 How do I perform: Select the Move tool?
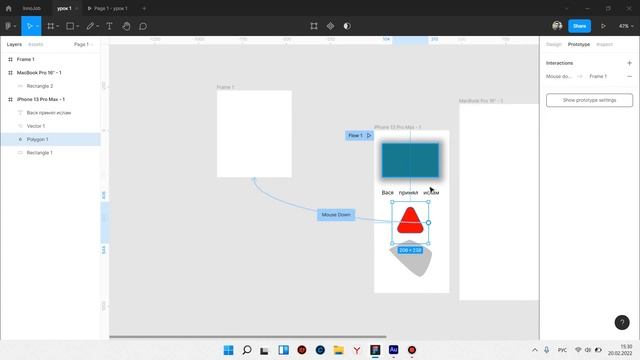(x=29, y=26)
